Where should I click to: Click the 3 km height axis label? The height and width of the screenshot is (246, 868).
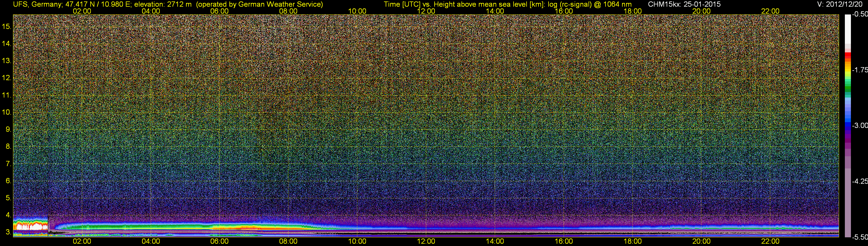pos(8,232)
